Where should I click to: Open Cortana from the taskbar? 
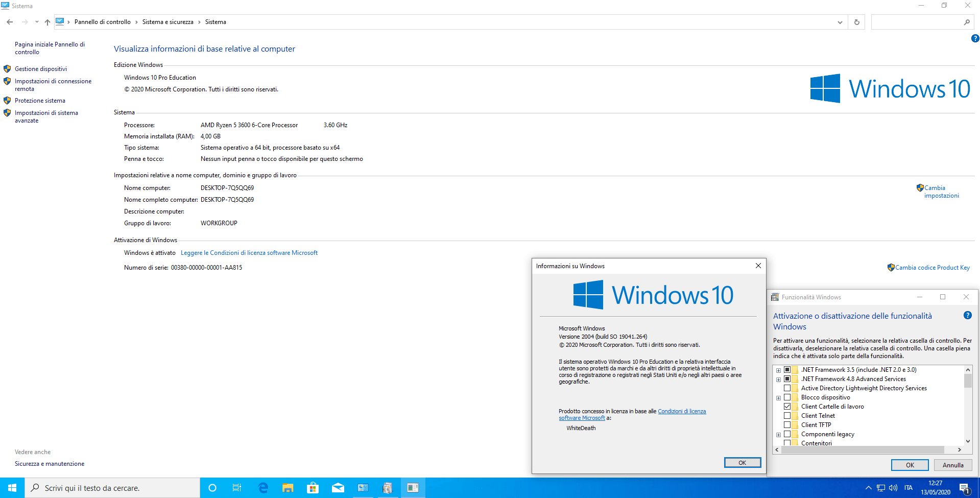pos(212,488)
